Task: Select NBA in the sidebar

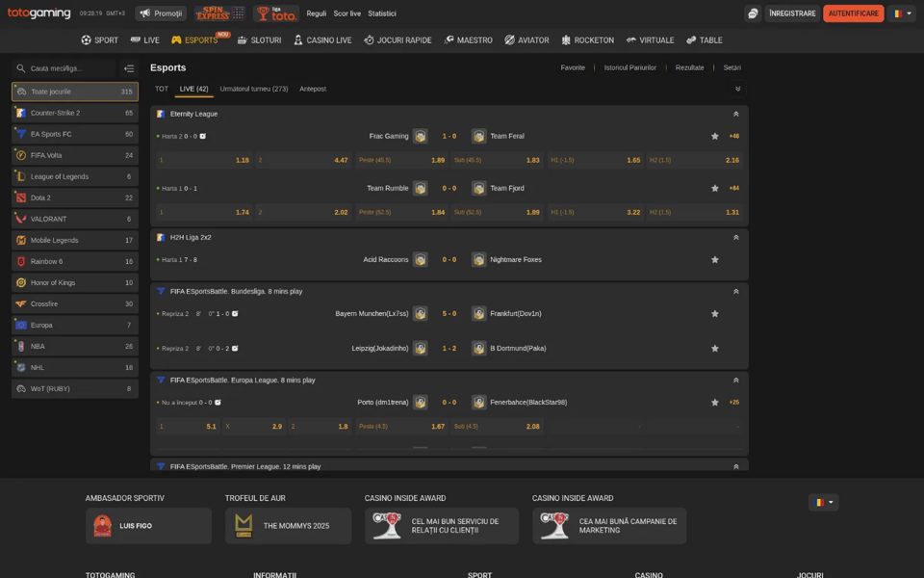Action: [x=75, y=346]
